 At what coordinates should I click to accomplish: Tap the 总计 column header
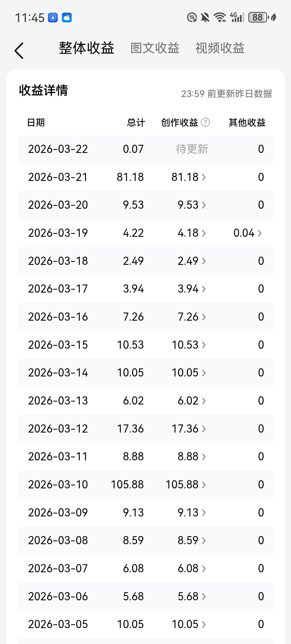click(x=136, y=122)
